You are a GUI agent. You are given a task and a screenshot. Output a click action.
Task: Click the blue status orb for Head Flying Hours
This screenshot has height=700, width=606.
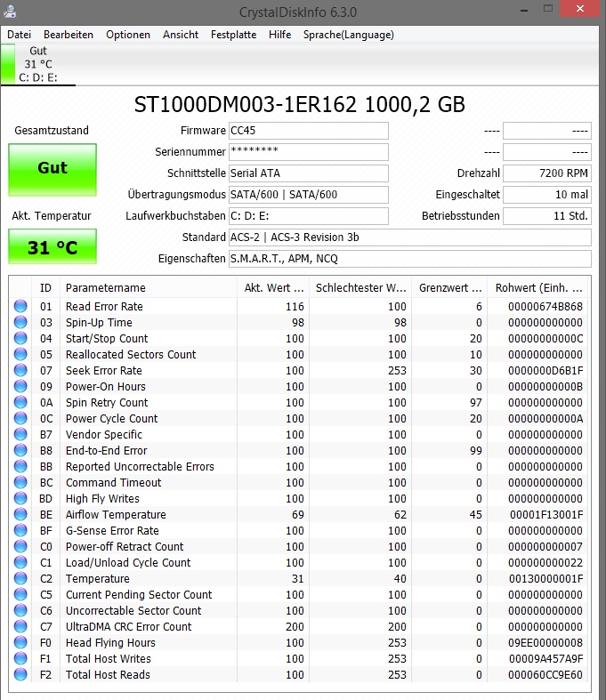20,642
